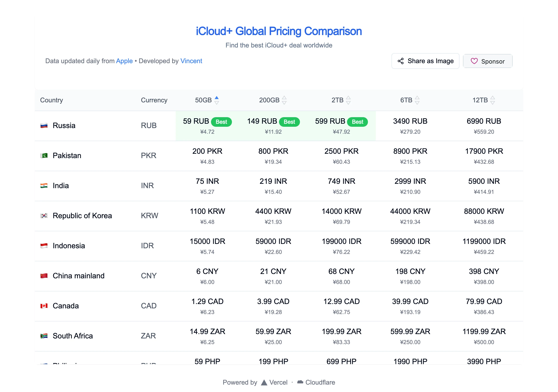The width and height of the screenshot is (558, 392).
Task: Click the PKR currency code
Action: [x=148, y=155]
